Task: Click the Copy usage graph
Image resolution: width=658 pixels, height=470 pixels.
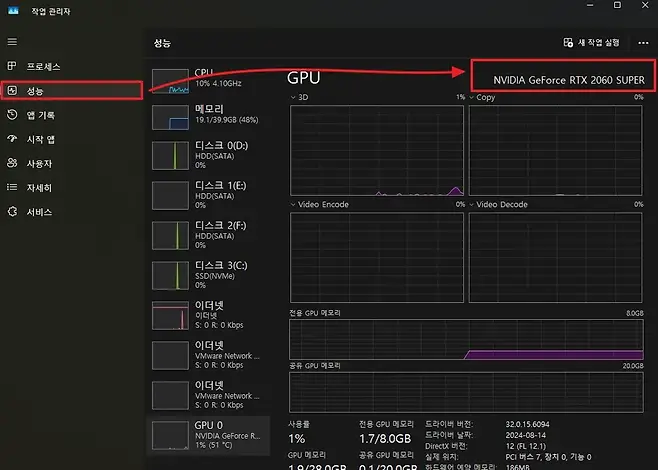Action: 555,151
